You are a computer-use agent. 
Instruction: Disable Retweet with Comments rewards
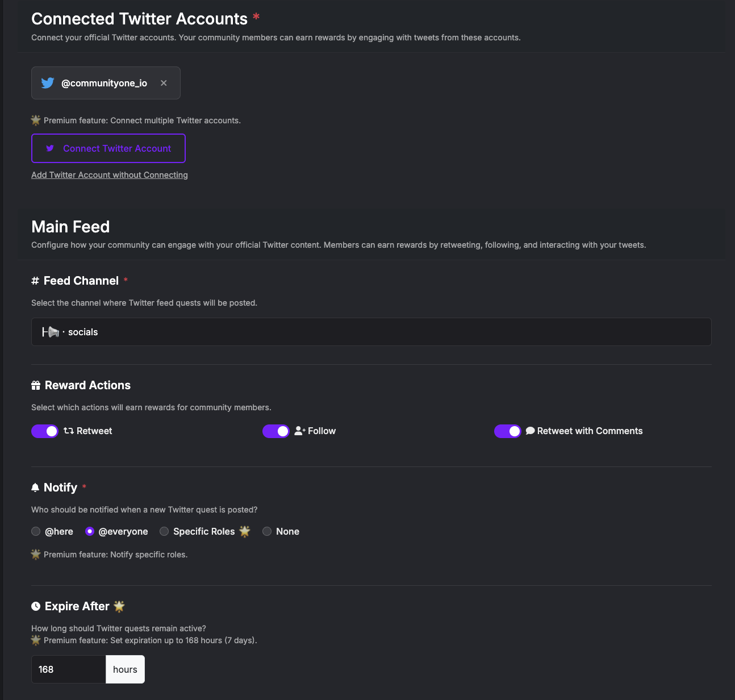(x=507, y=431)
